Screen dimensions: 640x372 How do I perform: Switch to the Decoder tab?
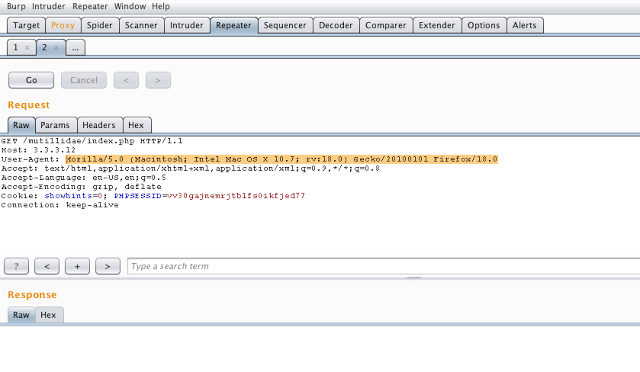(x=336, y=25)
